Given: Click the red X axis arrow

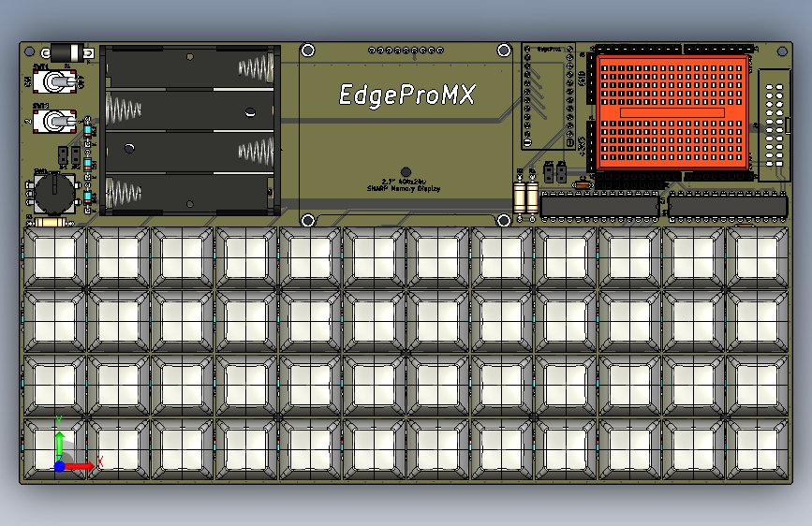Looking at the screenshot, I should pos(80,466).
